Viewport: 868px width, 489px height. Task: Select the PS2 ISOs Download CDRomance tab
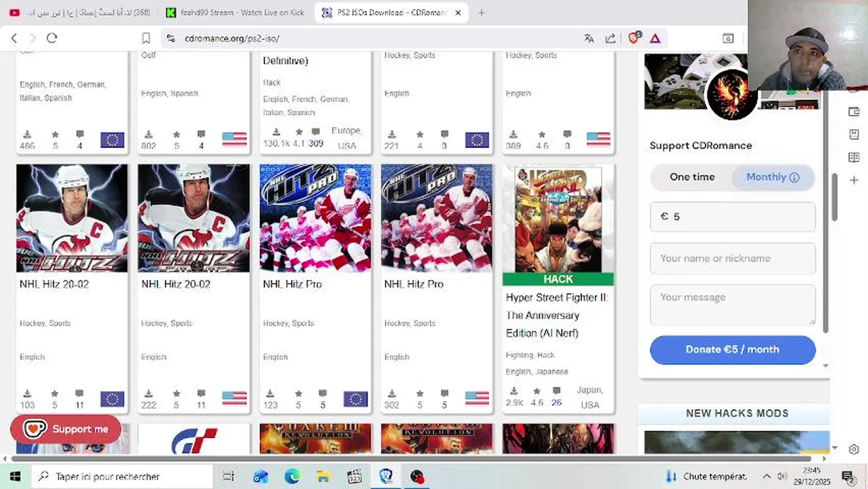[391, 12]
